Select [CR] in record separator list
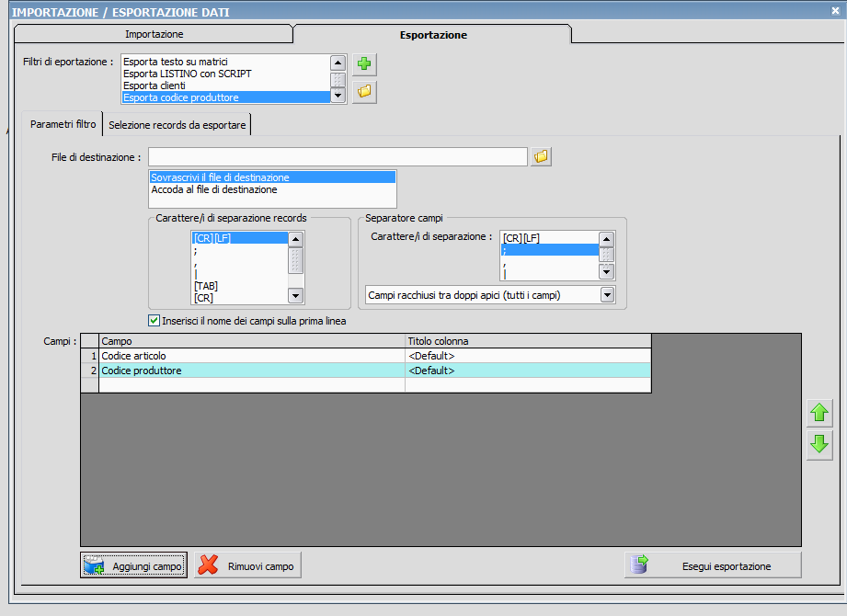The height and width of the screenshot is (616, 847). 240,298
